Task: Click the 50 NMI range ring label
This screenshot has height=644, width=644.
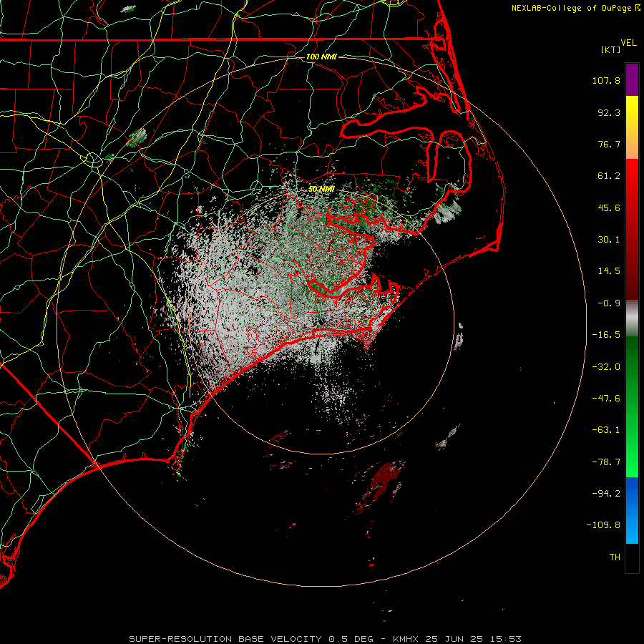Action: pyautogui.click(x=321, y=189)
